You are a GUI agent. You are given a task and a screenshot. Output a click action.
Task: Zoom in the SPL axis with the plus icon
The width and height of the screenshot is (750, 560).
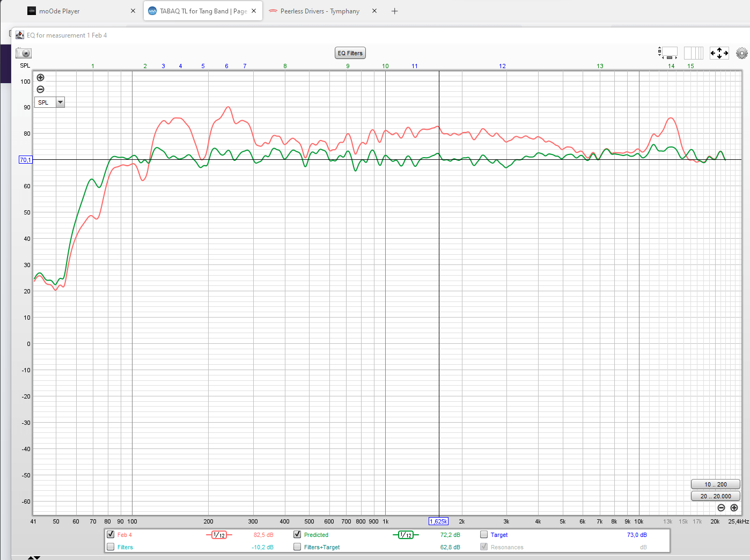tap(40, 78)
